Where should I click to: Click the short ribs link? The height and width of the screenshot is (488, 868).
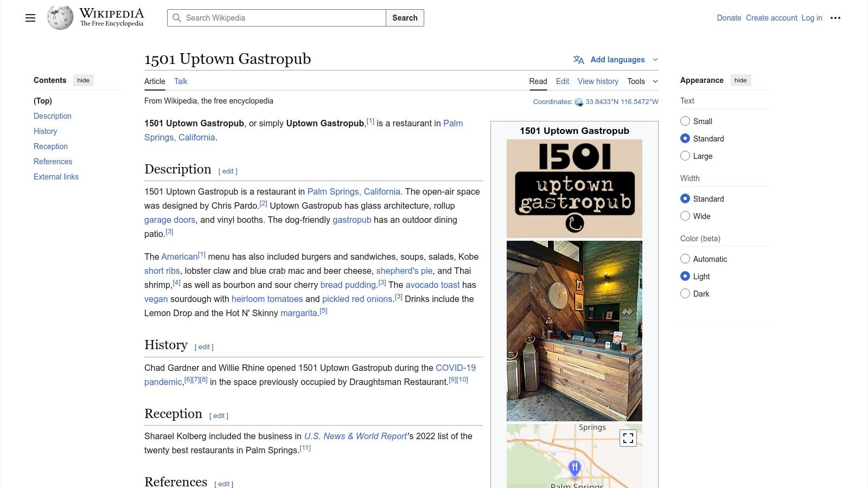(162, 271)
